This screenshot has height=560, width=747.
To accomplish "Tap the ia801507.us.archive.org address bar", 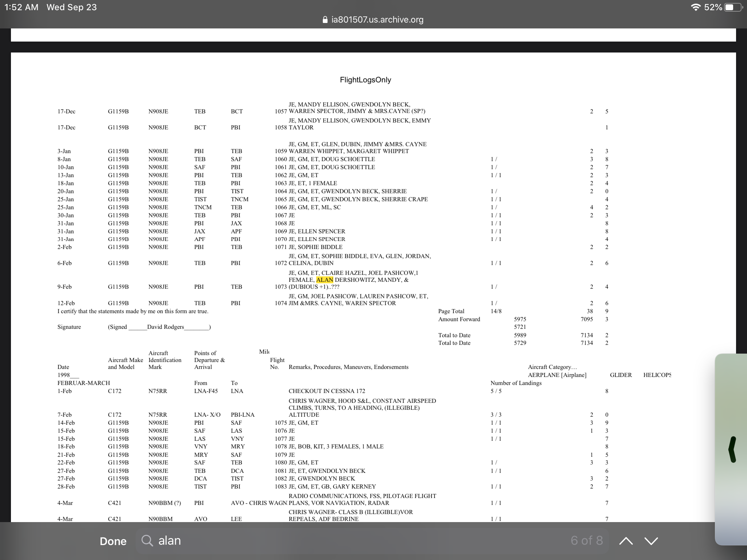I will [x=373, y=20].
